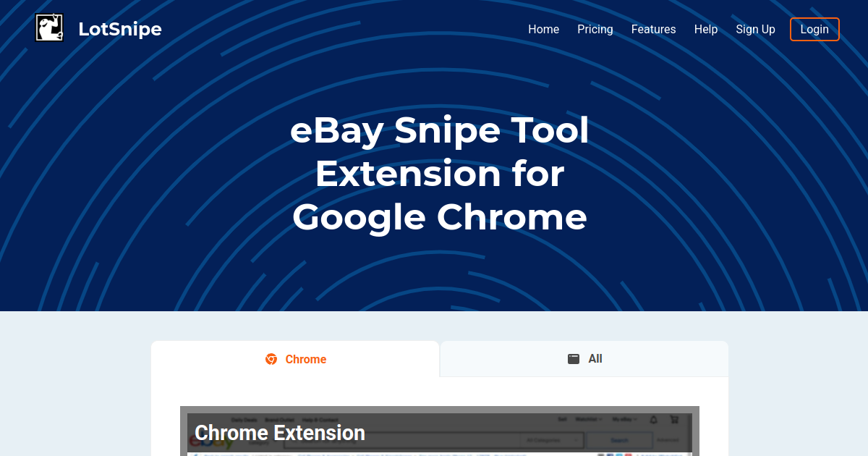The image size is (868, 456).
Task: Open the My eBay dropdown
Action: click(x=624, y=419)
